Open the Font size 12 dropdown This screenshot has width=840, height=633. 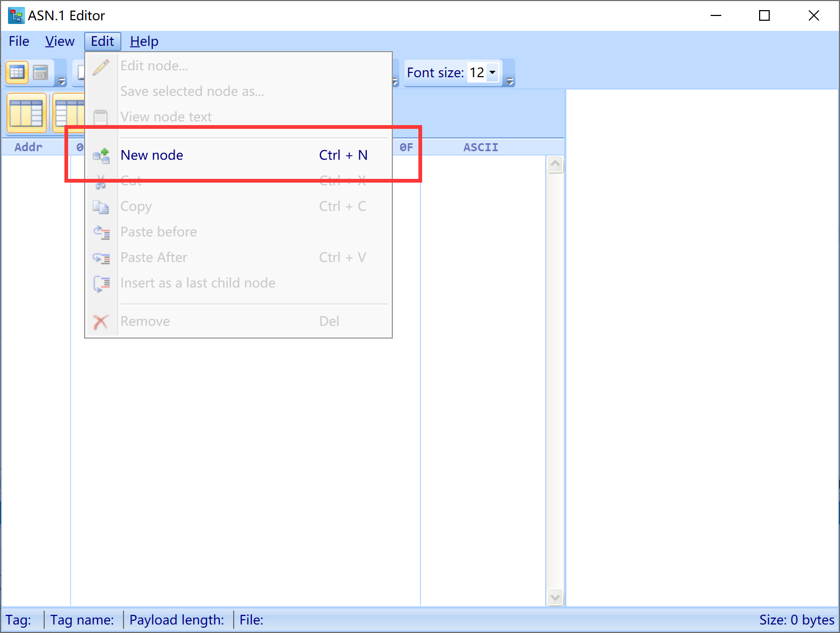(492, 72)
